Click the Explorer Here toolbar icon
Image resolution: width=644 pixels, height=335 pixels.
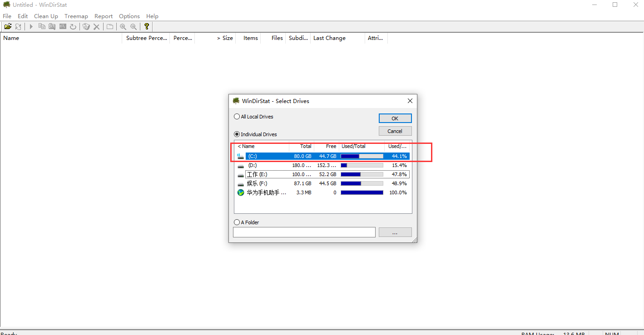pyautogui.click(x=52, y=26)
